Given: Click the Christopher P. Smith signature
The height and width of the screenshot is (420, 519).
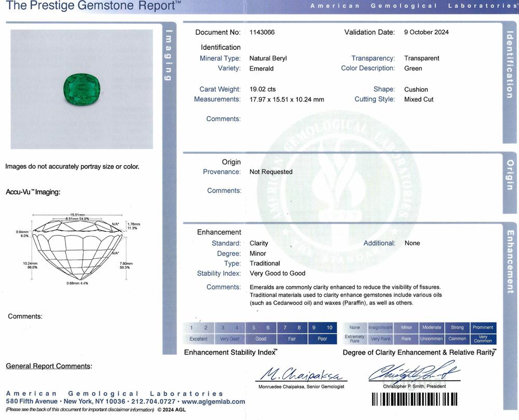Looking at the screenshot, I should click(414, 371).
